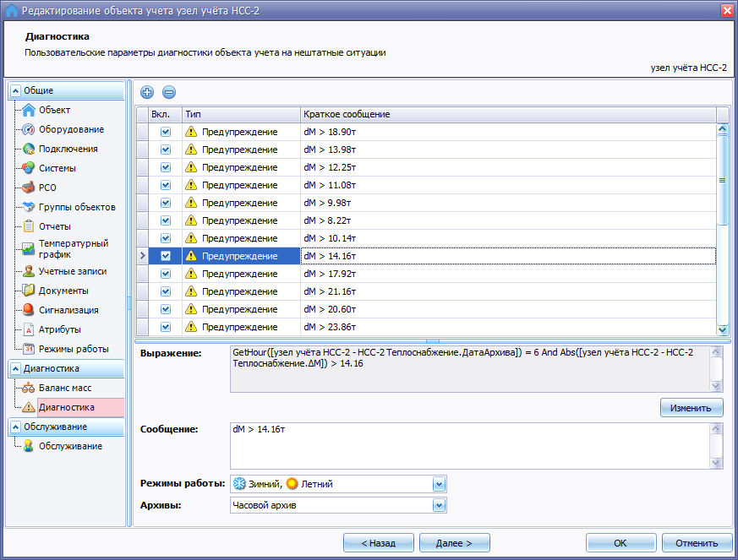
Task: Toggle checkbox for dM > 8.22т row
Action: [166, 220]
